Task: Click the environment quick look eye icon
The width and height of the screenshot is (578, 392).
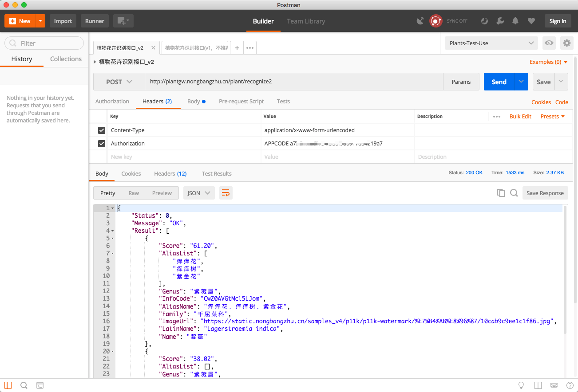Action: (x=549, y=43)
